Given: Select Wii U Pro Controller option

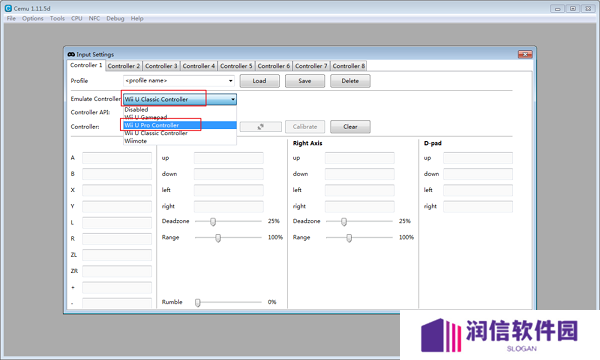Looking at the screenshot, I should point(179,125).
